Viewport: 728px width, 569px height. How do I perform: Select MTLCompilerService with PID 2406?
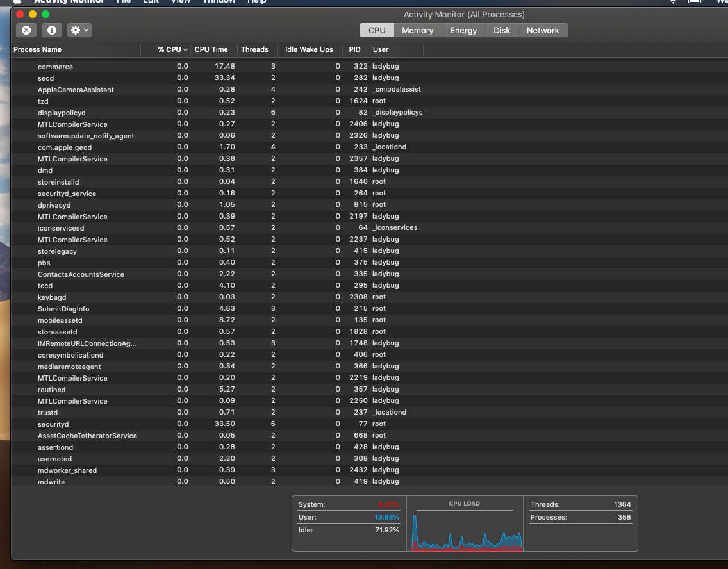(x=370, y=124)
